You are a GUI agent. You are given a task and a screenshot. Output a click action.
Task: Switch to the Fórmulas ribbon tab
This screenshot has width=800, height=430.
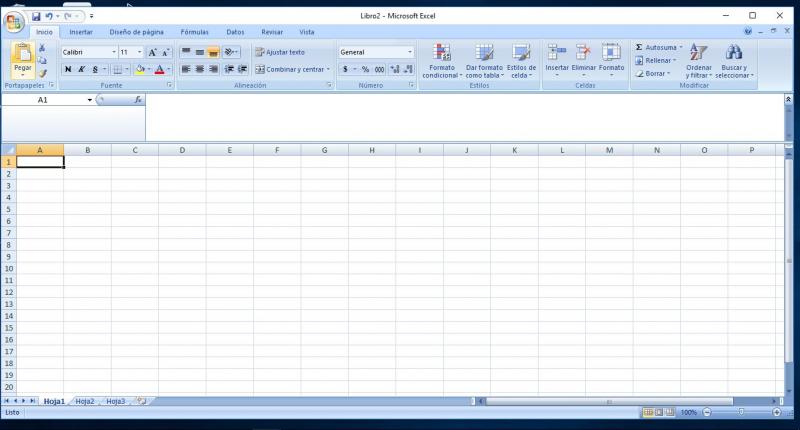(x=194, y=32)
